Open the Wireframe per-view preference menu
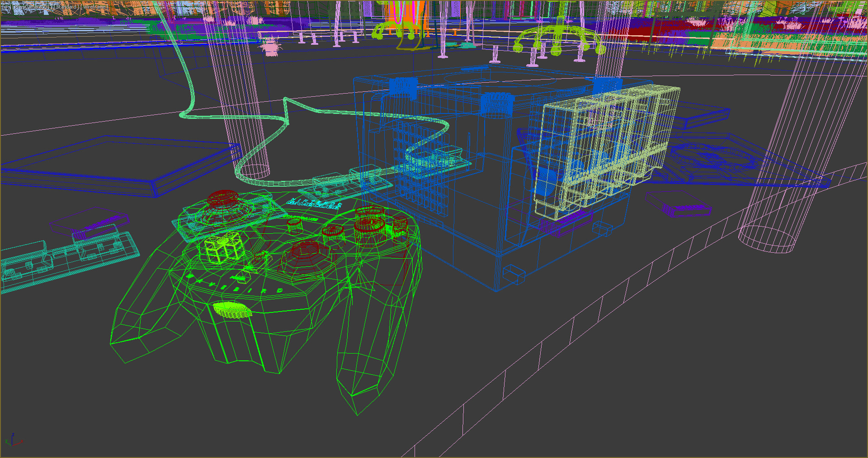Image resolution: width=868 pixels, height=458 pixels. pos(94,7)
